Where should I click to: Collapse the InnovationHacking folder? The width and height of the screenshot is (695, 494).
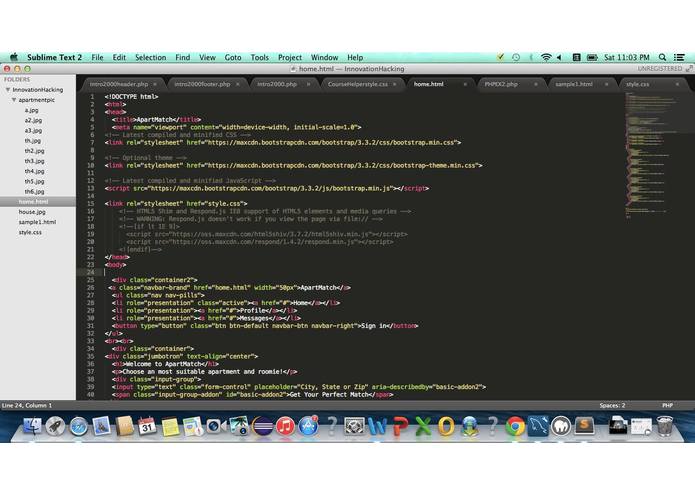8,89
